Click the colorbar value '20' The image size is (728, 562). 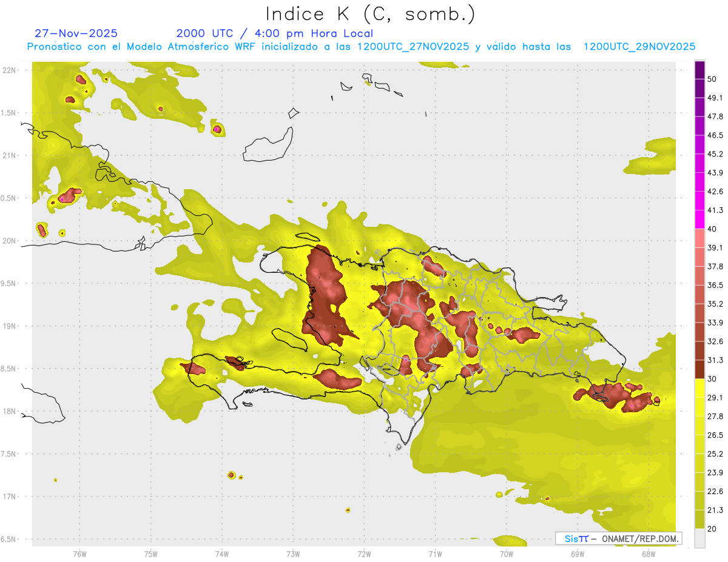(x=713, y=529)
